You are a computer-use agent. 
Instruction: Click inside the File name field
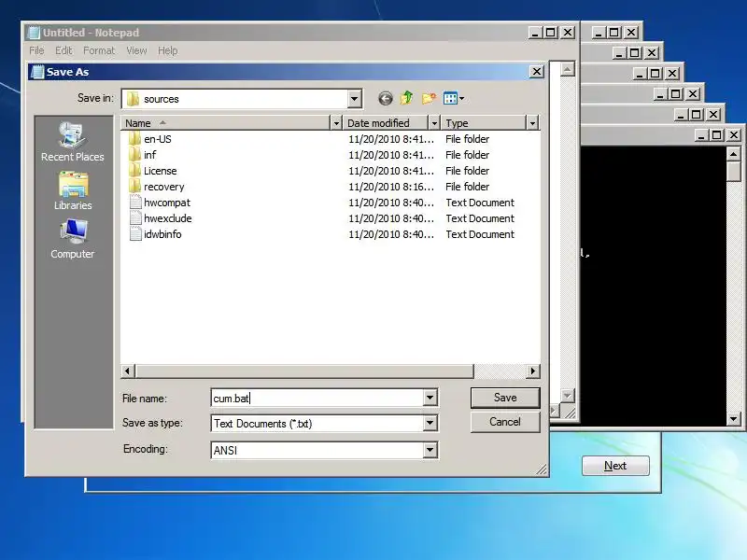tap(317, 398)
